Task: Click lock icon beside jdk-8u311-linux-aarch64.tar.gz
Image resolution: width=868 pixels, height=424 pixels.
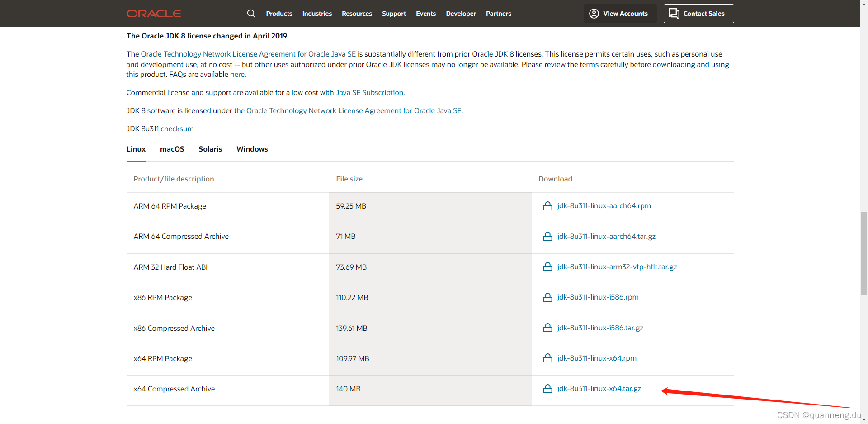Action: [547, 236]
